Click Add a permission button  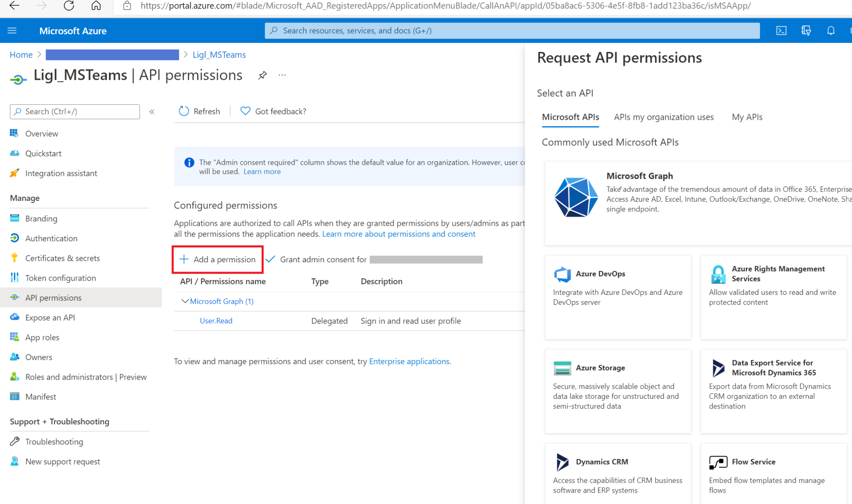click(218, 259)
